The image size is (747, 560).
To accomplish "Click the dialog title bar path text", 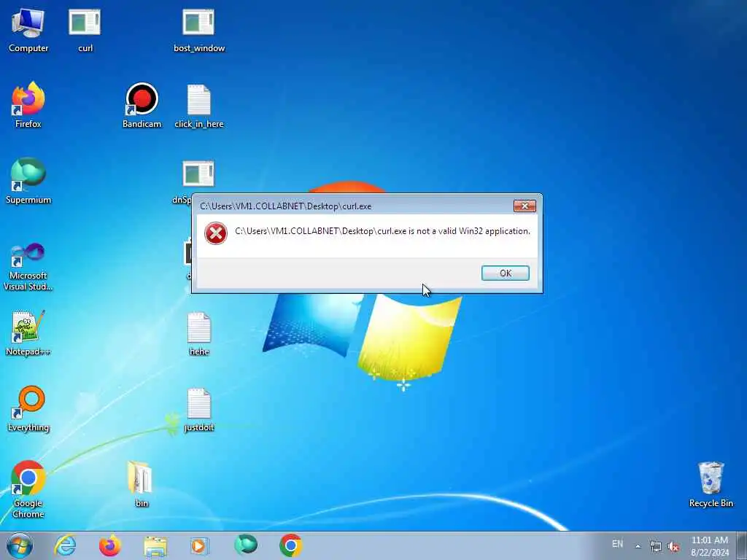I will tap(285, 206).
